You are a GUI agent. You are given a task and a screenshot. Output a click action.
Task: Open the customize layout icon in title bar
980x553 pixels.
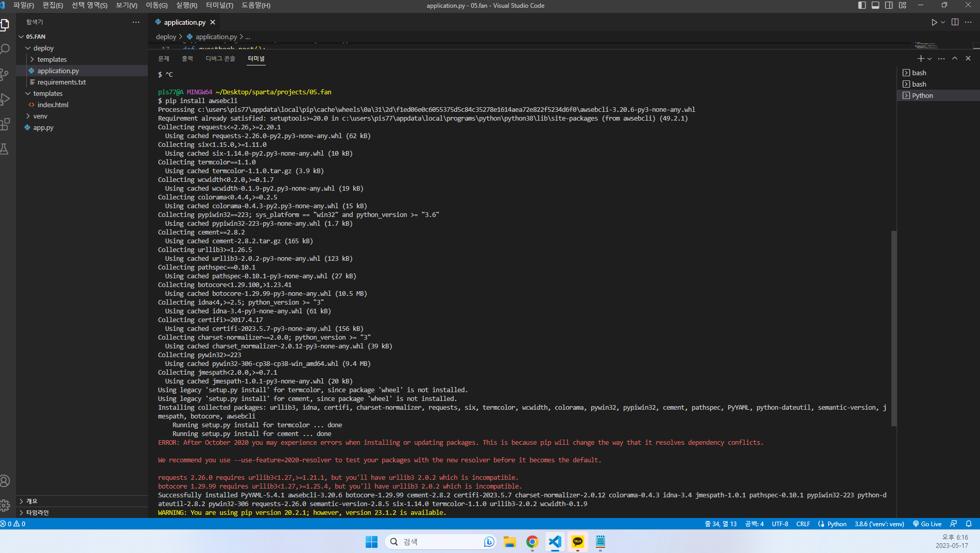point(903,5)
